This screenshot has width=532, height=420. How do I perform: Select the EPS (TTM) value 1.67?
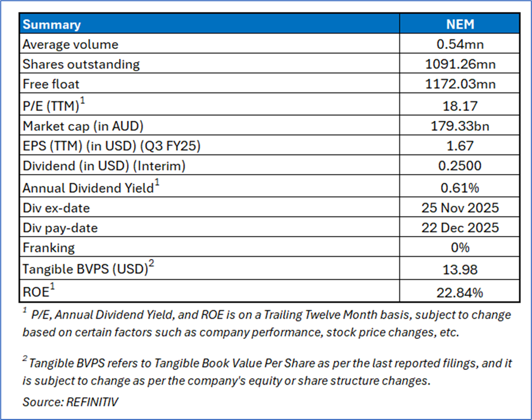(x=459, y=146)
